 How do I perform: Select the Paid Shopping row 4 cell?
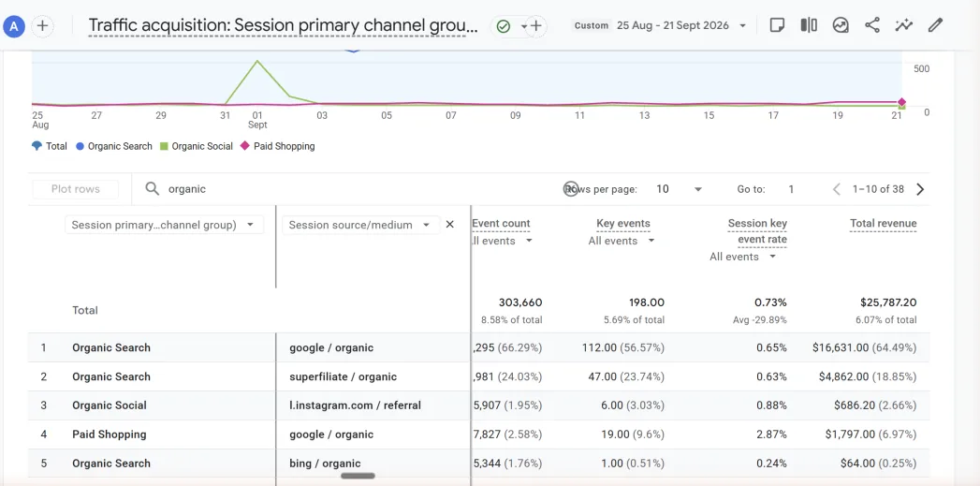coord(110,434)
